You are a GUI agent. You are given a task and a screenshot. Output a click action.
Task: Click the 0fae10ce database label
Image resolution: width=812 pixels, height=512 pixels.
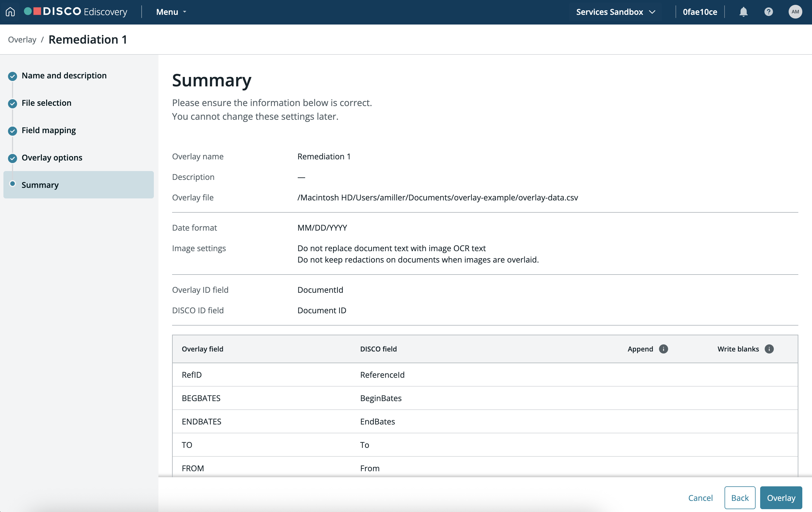(700, 12)
